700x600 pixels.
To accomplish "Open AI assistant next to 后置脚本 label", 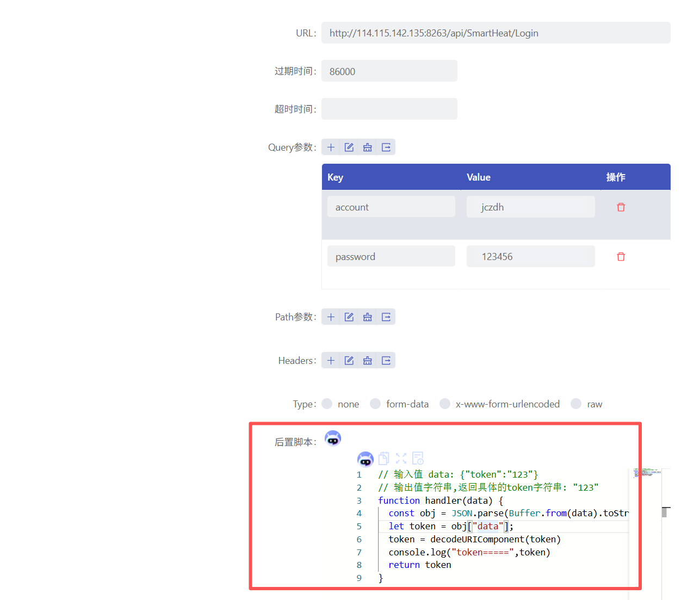I will pos(333,438).
